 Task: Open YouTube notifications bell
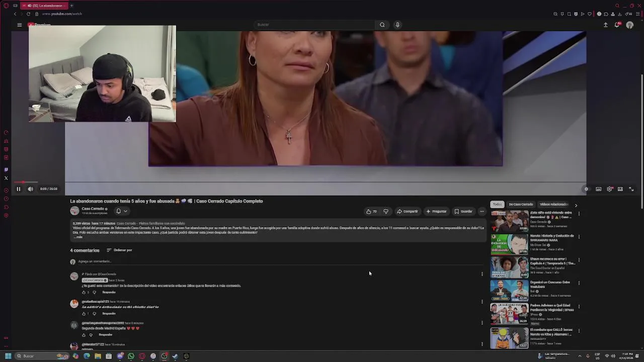pyautogui.click(x=617, y=25)
